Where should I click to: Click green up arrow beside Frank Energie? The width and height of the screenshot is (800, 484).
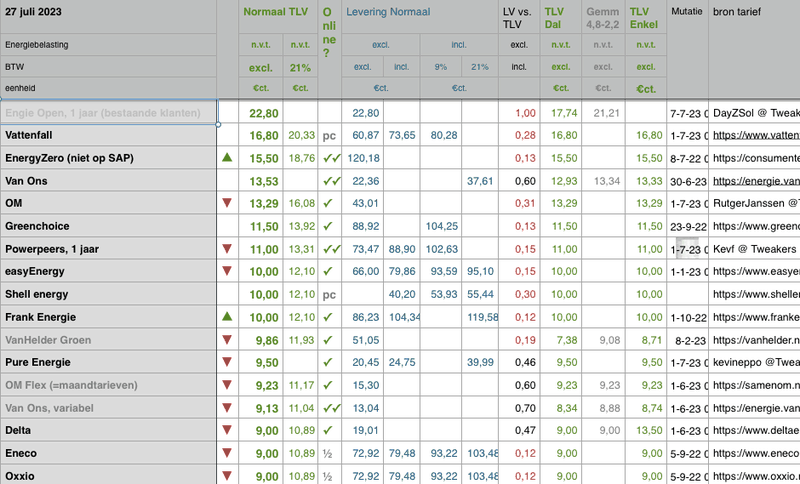pos(227,316)
